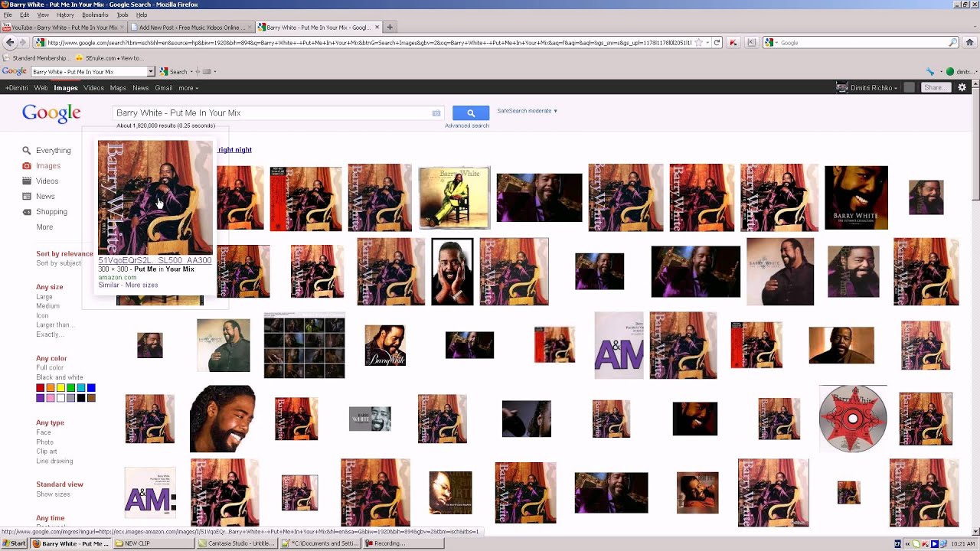This screenshot has width=980, height=551.
Task: Open Google toolbar search history dropdown arrow
Action: pos(151,72)
